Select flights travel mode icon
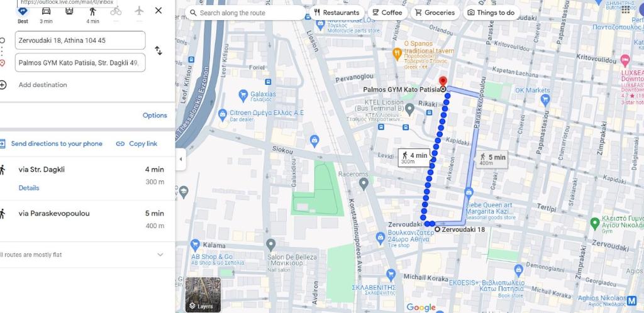The image size is (644, 313). coord(139,11)
